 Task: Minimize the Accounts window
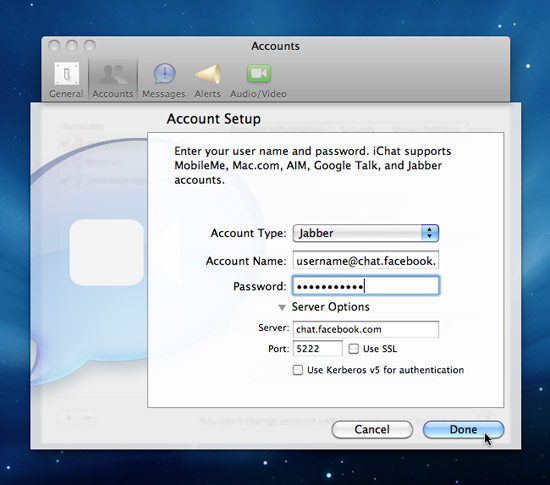72,46
